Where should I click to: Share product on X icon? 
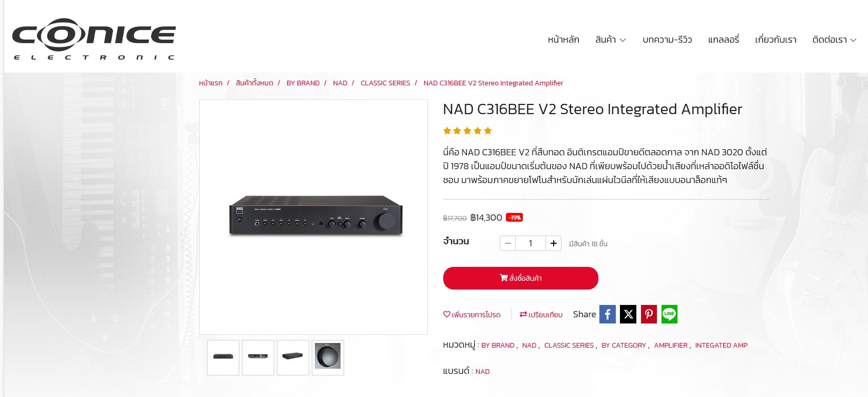pyautogui.click(x=628, y=314)
